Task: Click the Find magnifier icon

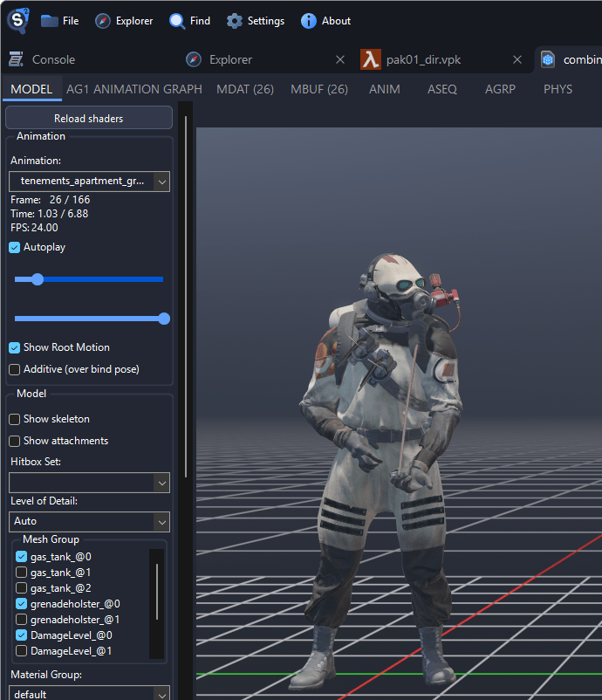Action: (x=177, y=21)
